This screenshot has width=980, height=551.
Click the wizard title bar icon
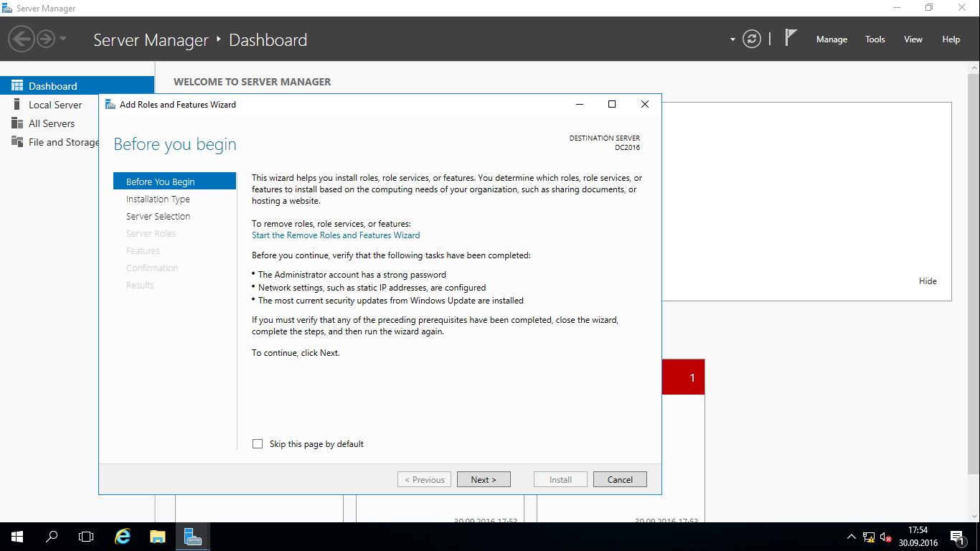110,104
